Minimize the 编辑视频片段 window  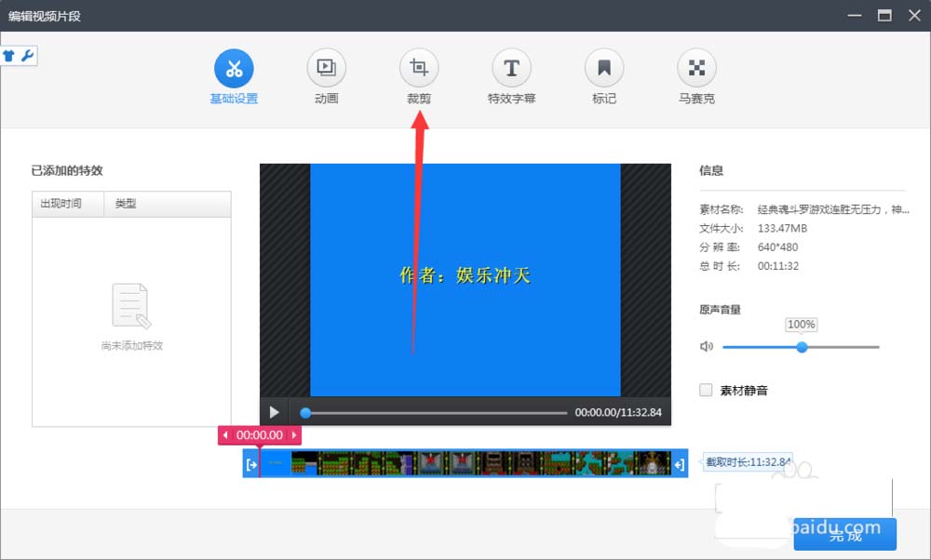click(855, 16)
